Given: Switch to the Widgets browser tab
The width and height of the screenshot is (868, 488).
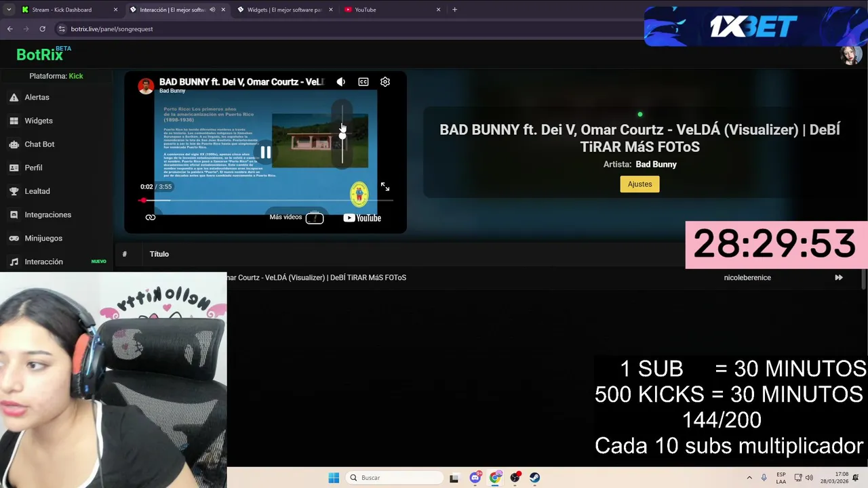Looking at the screenshot, I should coord(284,9).
